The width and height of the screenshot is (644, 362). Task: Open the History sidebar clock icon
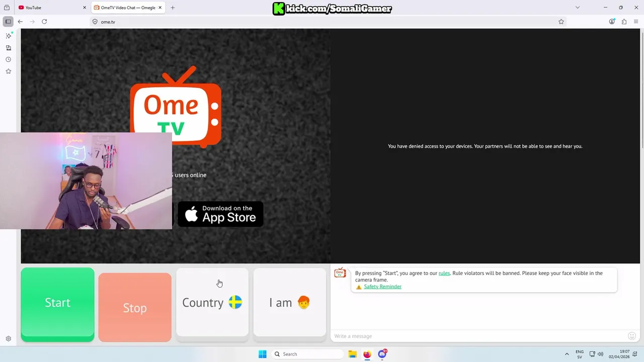9,59
